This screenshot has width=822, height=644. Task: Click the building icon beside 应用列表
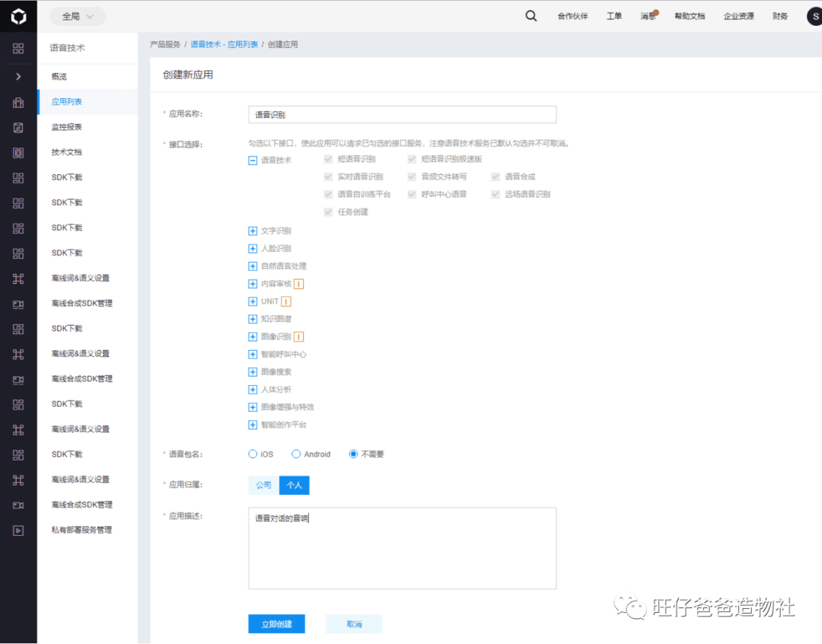[18, 102]
